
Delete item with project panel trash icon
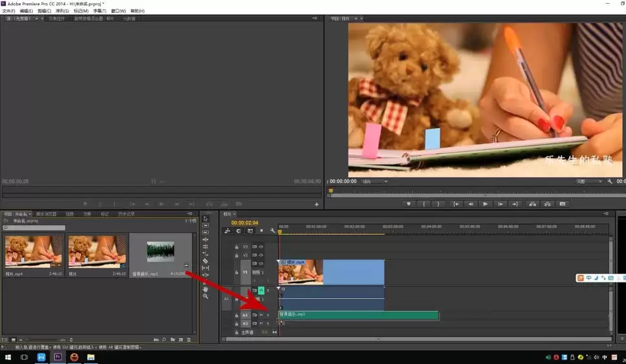coord(189,339)
